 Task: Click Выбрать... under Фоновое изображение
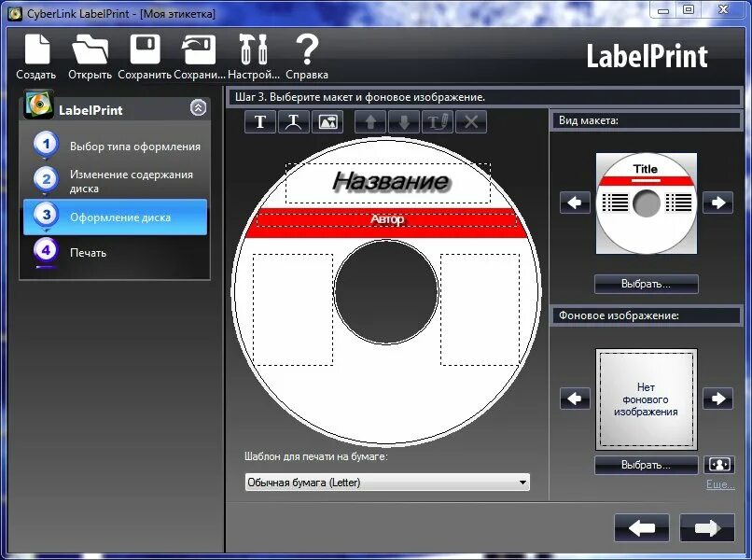(x=646, y=465)
